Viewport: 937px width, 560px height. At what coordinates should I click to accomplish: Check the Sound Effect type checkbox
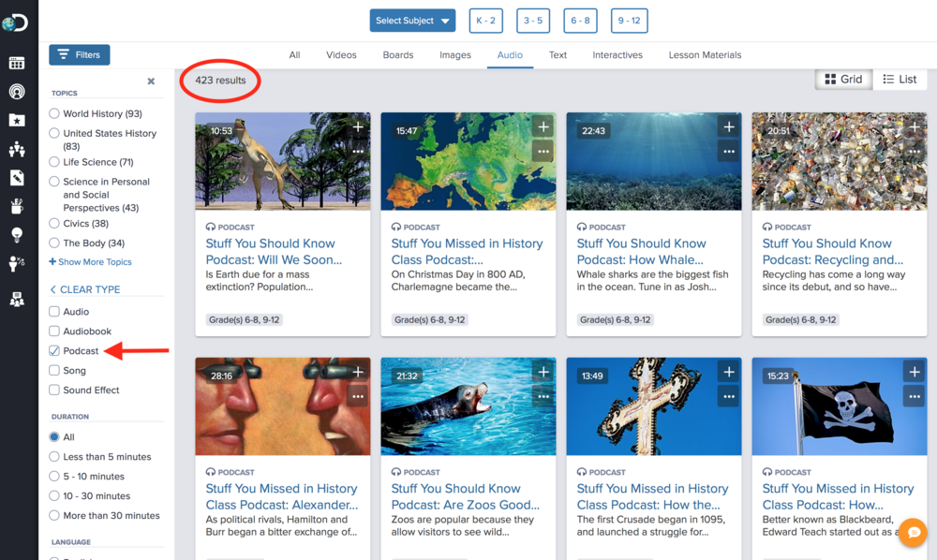coord(54,391)
